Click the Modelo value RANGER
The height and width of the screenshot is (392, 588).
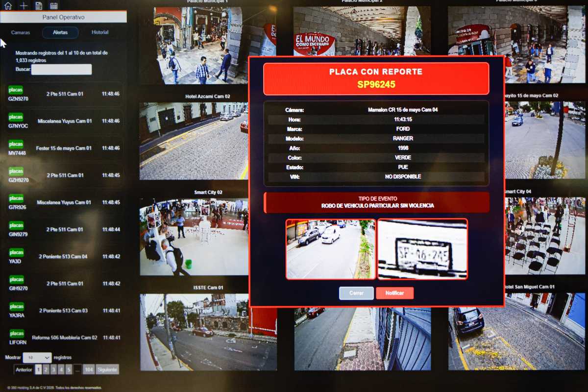[x=403, y=138]
